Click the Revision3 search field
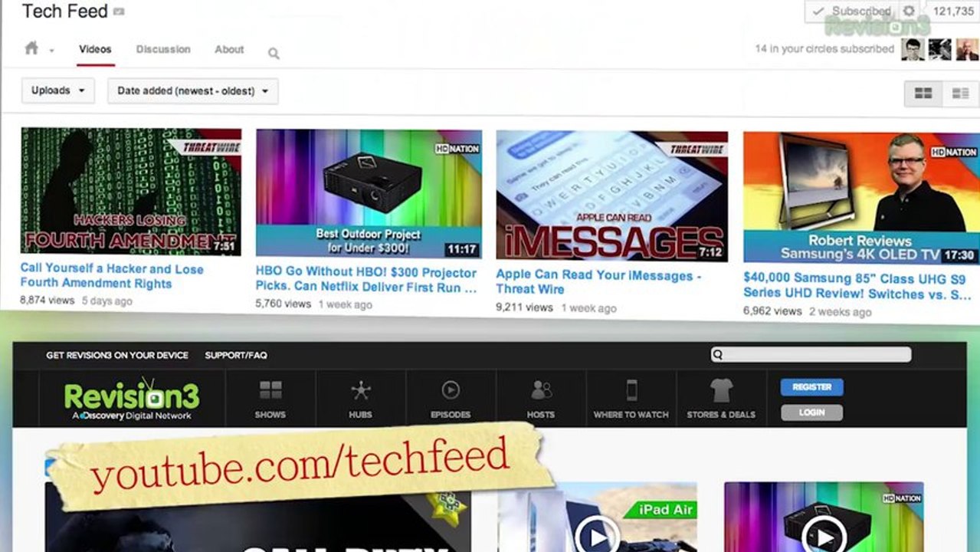The height and width of the screenshot is (552, 980). tap(811, 354)
